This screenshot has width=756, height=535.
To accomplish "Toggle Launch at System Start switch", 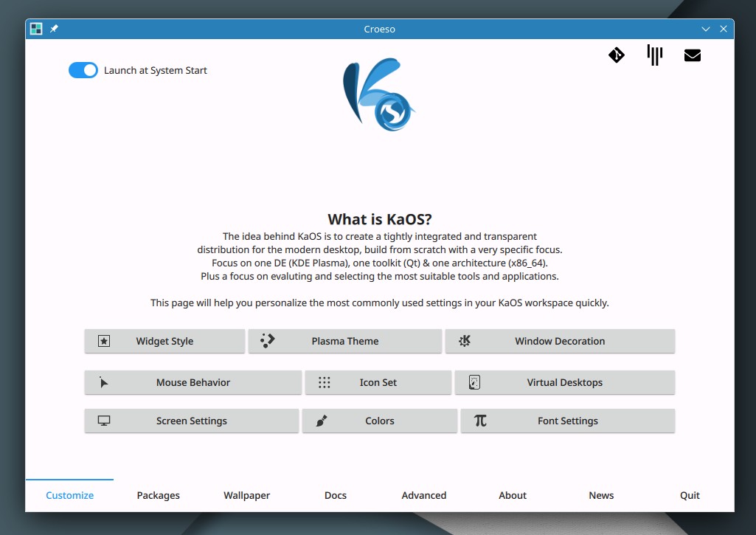I will pos(83,70).
